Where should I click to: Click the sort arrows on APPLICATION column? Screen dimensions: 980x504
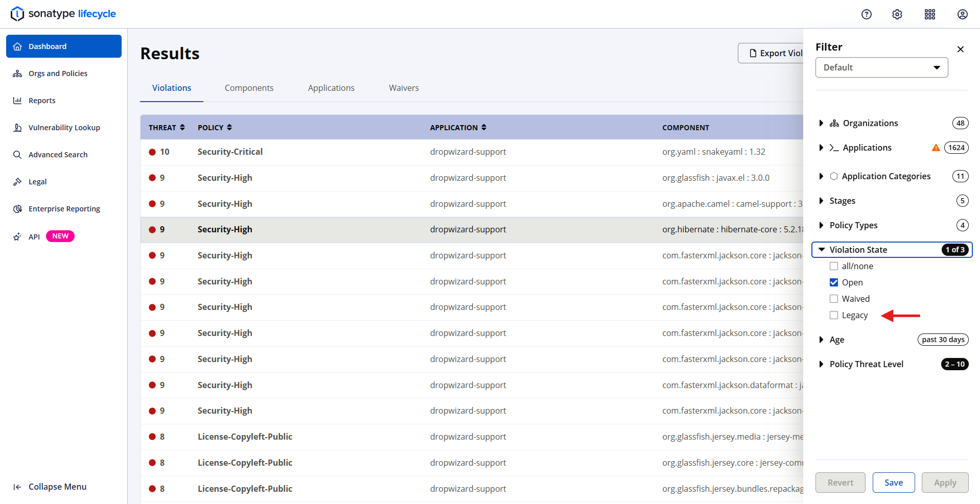(484, 128)
